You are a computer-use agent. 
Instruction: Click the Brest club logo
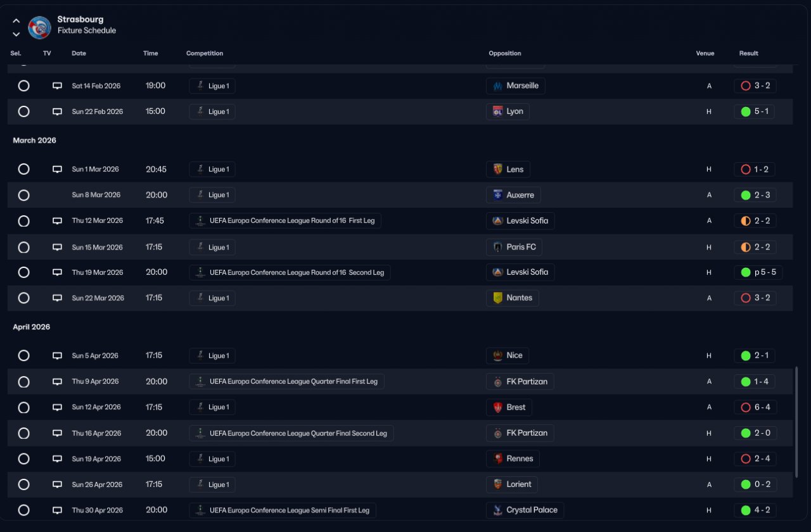[498, 407]
